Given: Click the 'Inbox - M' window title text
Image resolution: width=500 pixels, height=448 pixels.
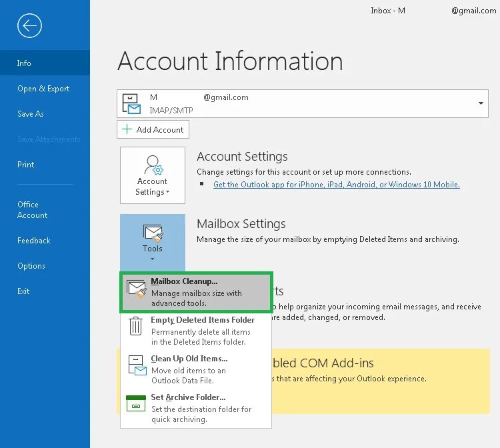Looking at the screenshot, I should [388, 11].
